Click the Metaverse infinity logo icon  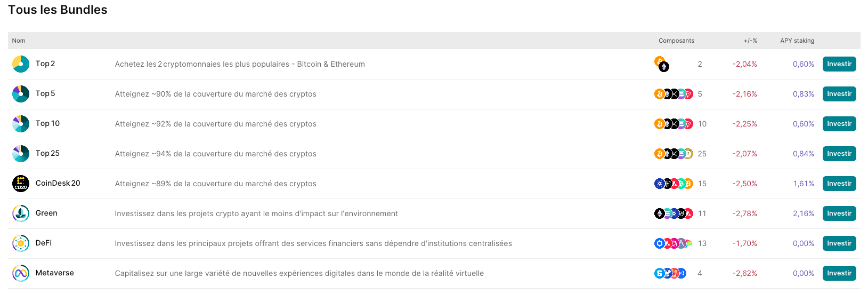[21, 273]
